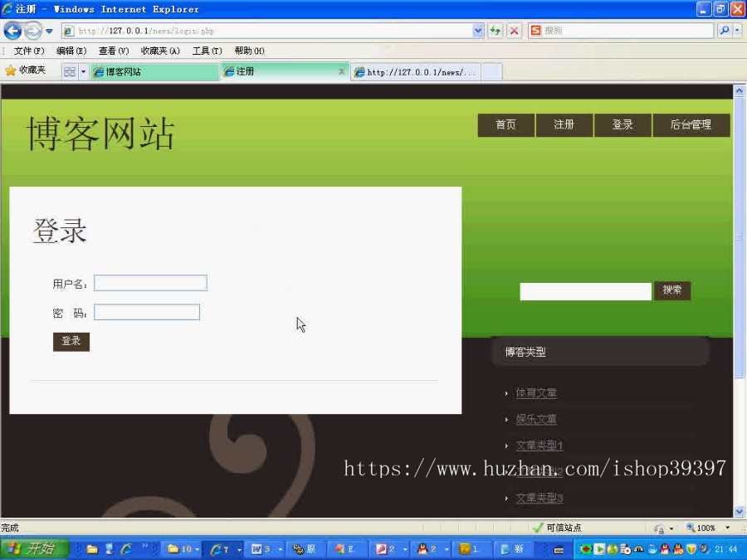This screenshot has height=560, width=747.
Task: Open the 编辑(E) menu
Action: click(x=71, y=51)
